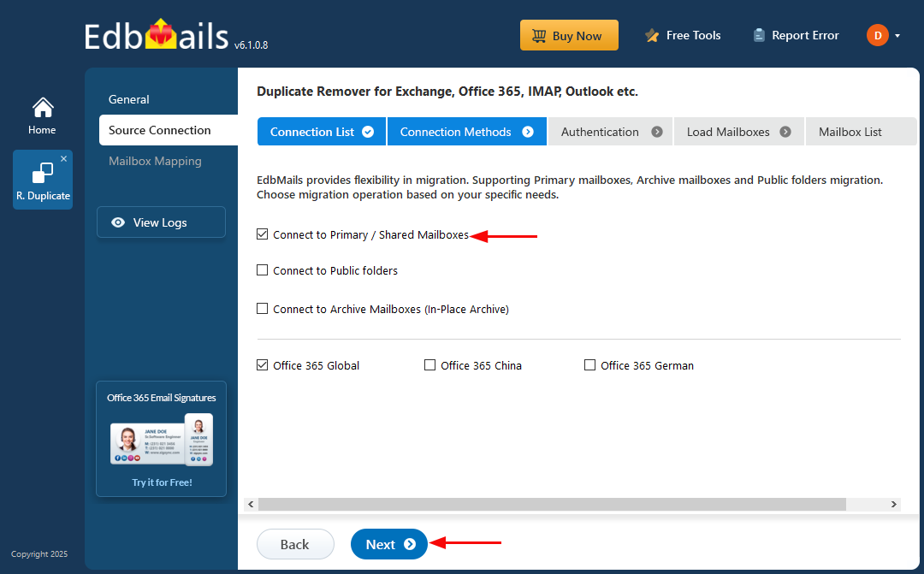Open the Load Mailboxes step tab

coord(737,132)
